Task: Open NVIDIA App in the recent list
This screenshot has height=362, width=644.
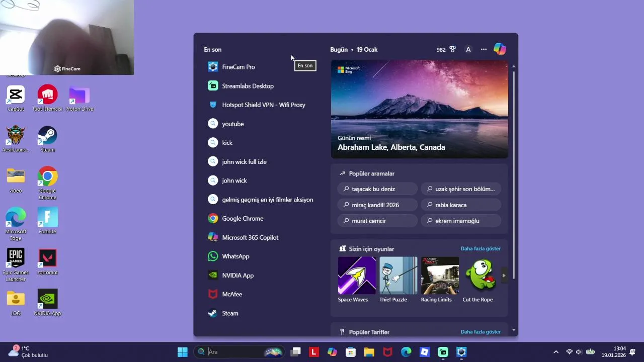Action: [262, 276]
